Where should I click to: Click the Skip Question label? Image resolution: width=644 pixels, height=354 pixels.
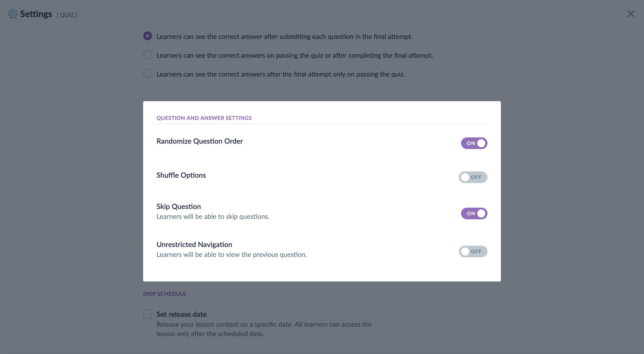point(178,206)
